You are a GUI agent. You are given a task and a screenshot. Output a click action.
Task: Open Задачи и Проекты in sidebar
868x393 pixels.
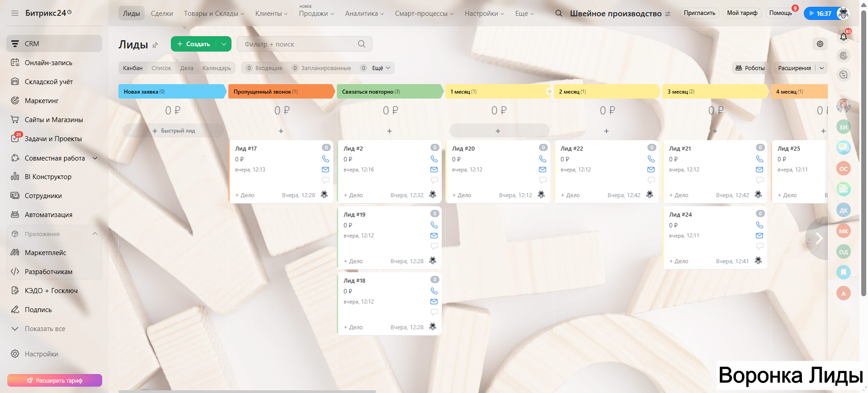(x=54, y=139)
